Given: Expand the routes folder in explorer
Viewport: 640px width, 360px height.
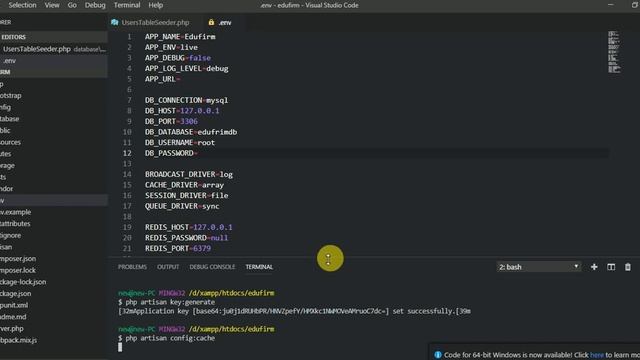Looking at the screenshot, I should tap(6, 154).
